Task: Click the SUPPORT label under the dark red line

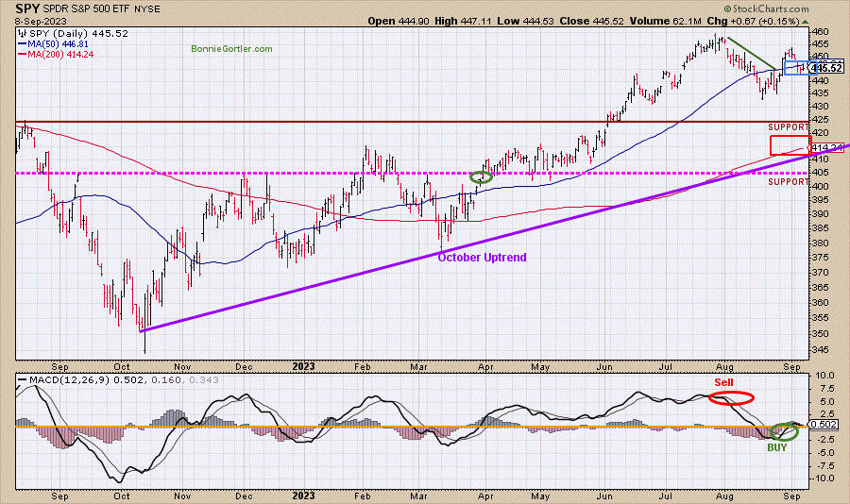Action: [x=789, y=126]
